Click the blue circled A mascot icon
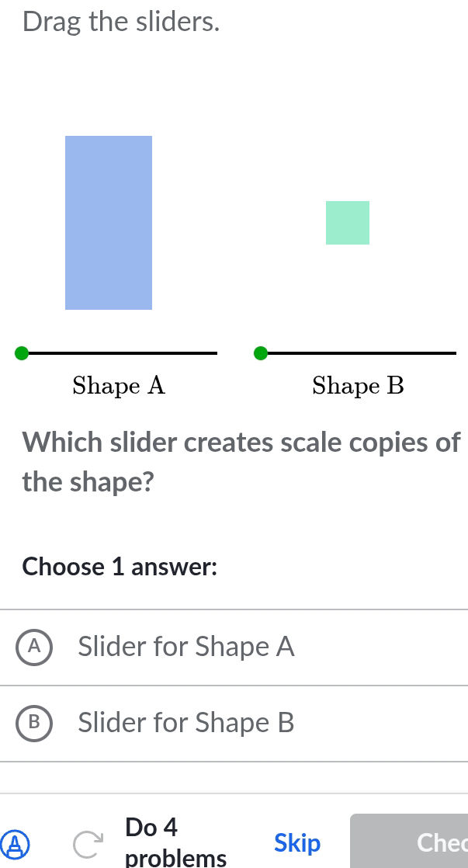The image size is (468, 868). click(x=17, y=845)
